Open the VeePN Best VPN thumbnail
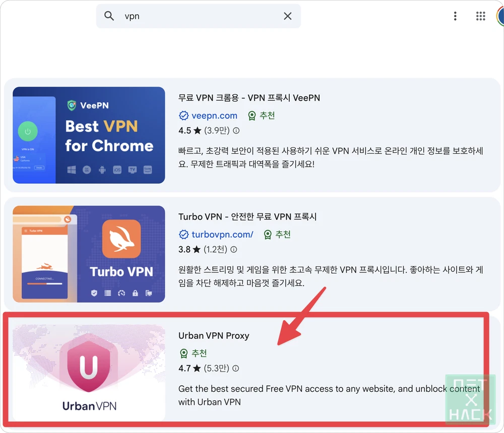This screenshot has width=504, height=433. point(89,135)
